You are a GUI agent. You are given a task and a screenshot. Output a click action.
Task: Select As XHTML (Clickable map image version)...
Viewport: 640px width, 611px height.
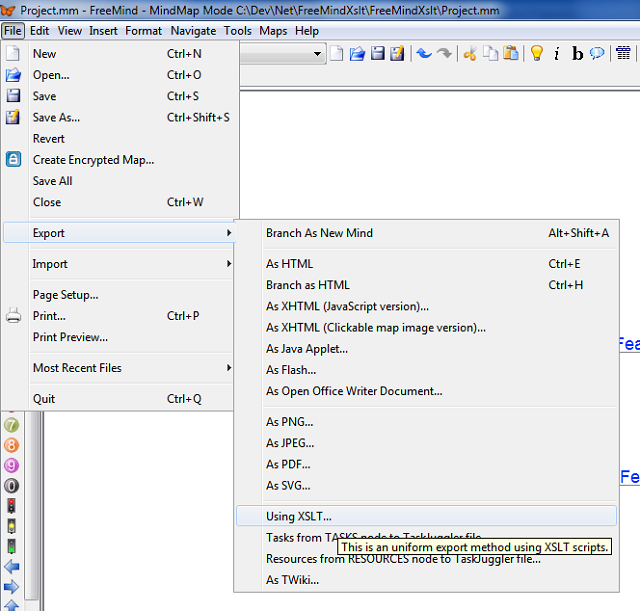[x=426, y=328]
